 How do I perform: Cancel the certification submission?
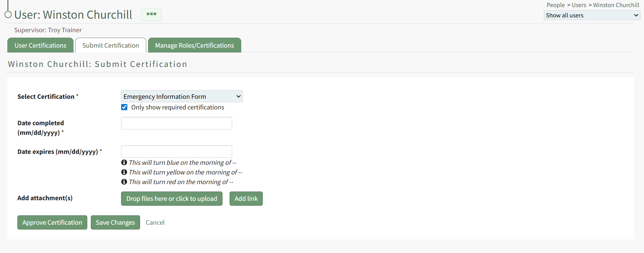pyautogui.click(x=155, y=222)
